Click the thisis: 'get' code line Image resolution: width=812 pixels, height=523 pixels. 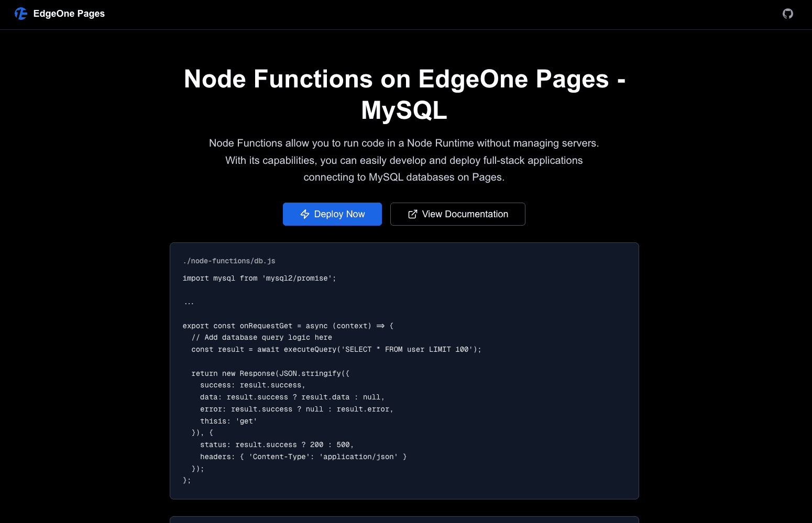point(228,421)
